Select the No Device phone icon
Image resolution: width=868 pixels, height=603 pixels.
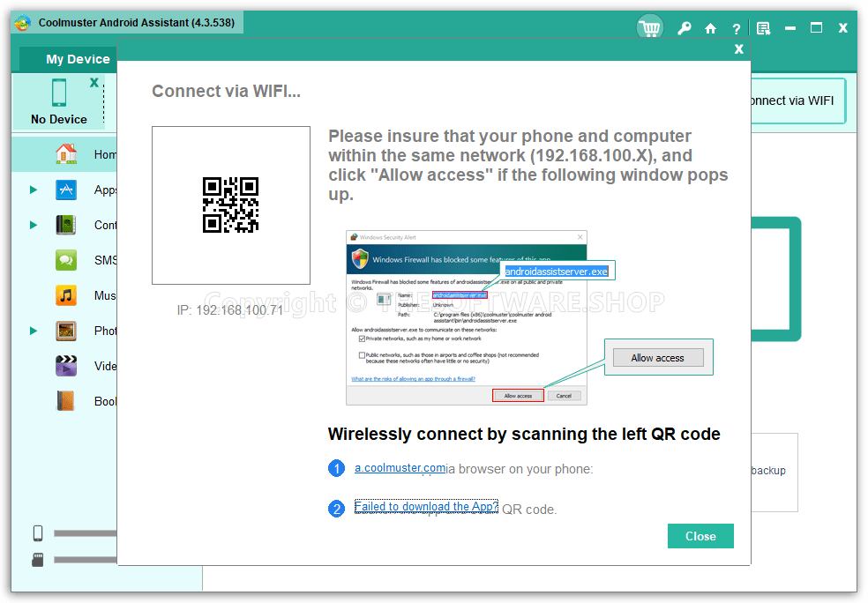click(x=59, y=92)
